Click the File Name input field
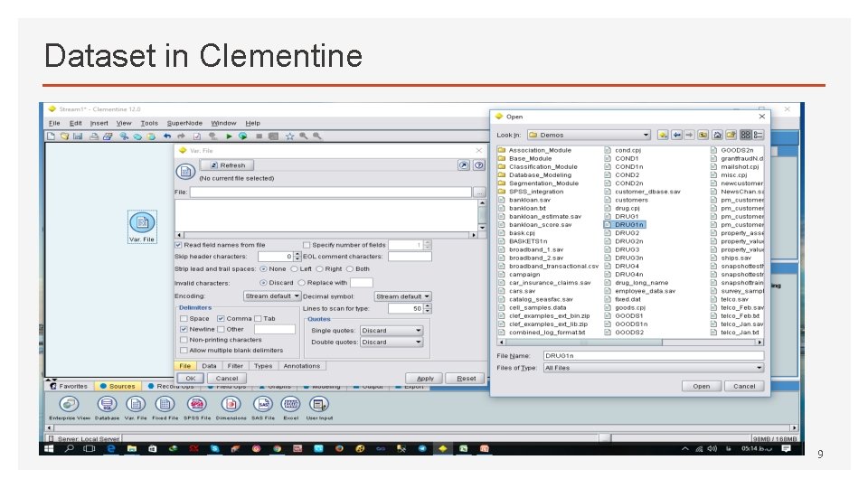The width and height of the screenshot is (868, 488). [x=653, y=356]
